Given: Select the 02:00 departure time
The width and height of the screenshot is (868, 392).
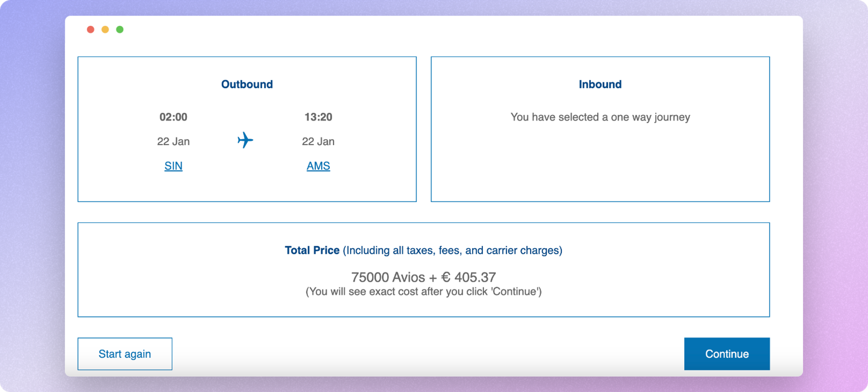Looking at the screenshot, I should coord(173,117).
